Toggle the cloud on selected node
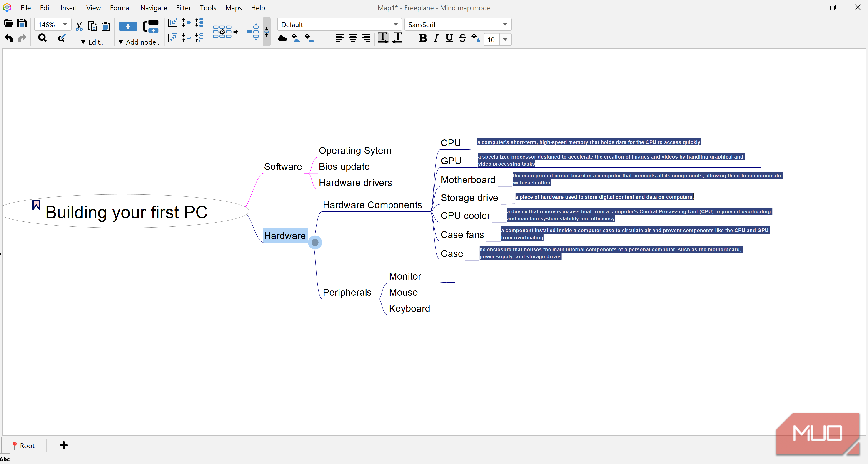The height and width of the screenshot is (464, 868). tap(283, 38)
